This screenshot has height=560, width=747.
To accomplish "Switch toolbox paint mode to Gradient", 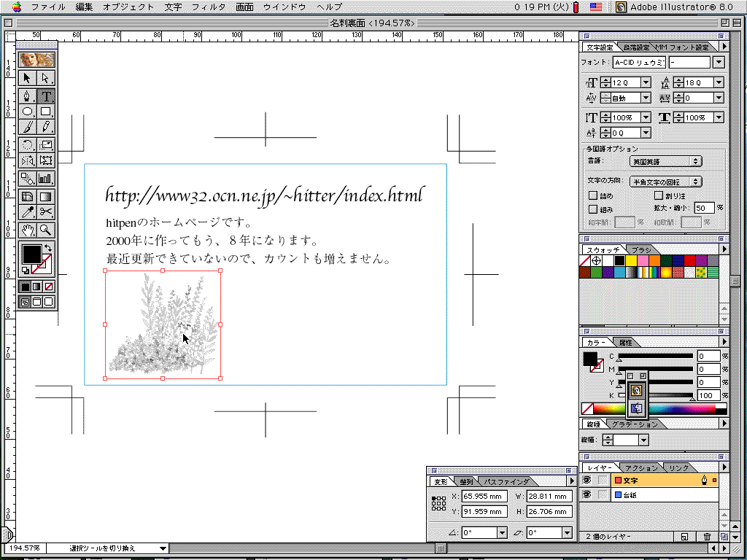I will tap(36, 287).
